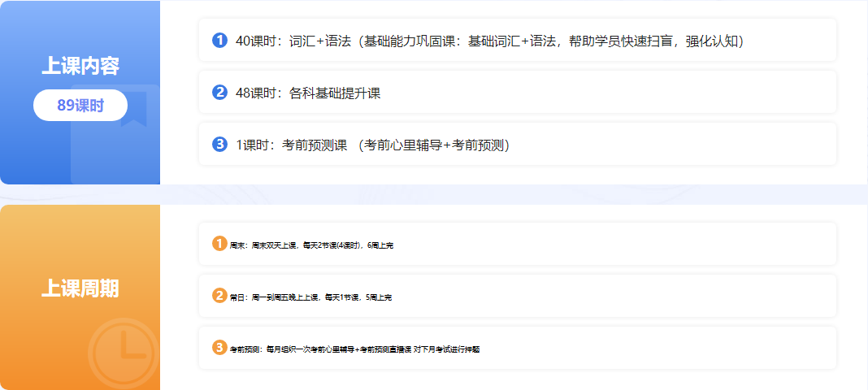Click the 48课时：各科基础提升课 text
868x390 pixels.
click(308, 93)
